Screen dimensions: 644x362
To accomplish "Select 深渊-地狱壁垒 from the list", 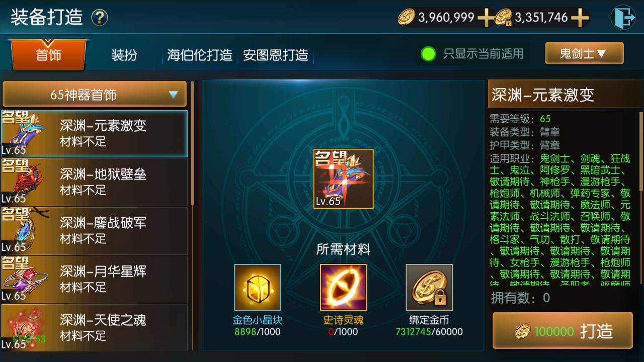I will click(95, 182).
